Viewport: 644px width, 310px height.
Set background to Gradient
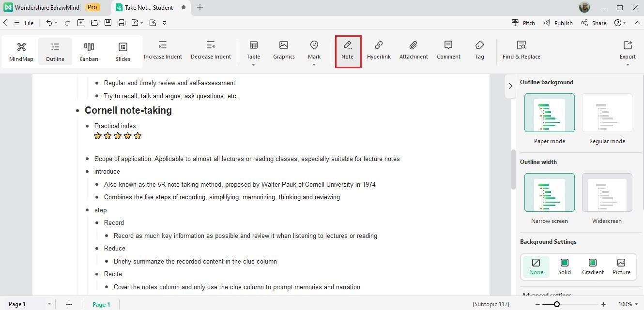593,266
